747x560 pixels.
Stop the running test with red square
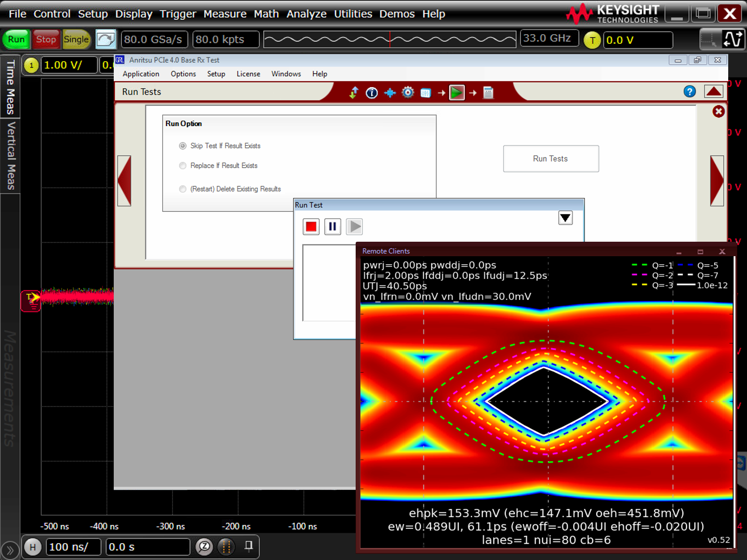311,226
